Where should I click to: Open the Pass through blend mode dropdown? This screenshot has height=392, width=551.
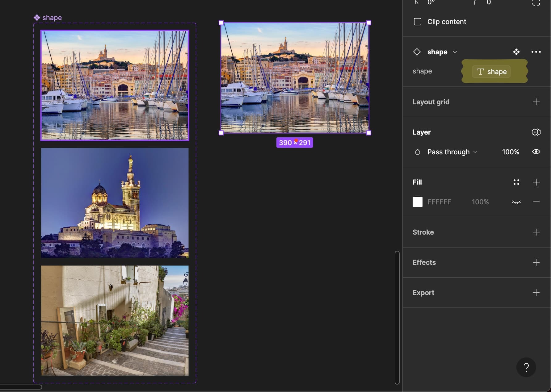[x=452, y=152]
